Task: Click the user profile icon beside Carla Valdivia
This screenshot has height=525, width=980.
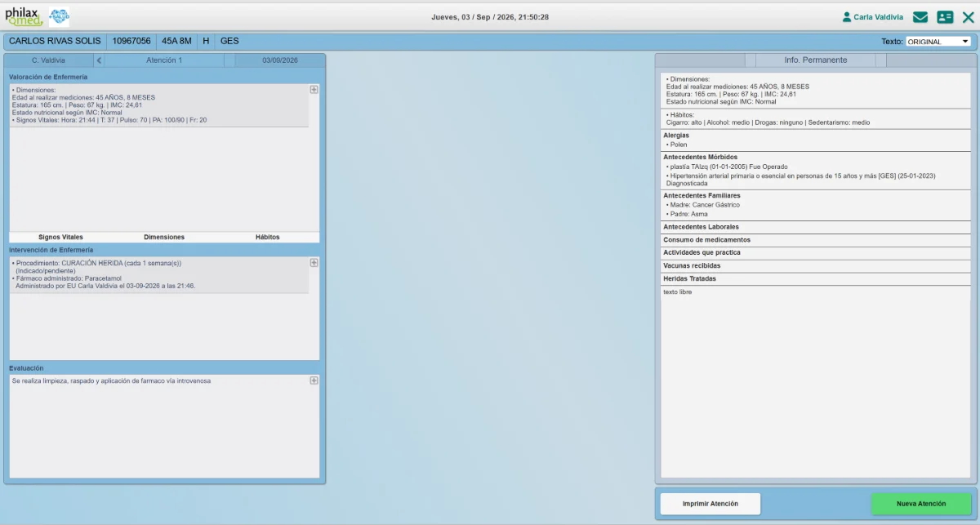Action: (847, 16)
